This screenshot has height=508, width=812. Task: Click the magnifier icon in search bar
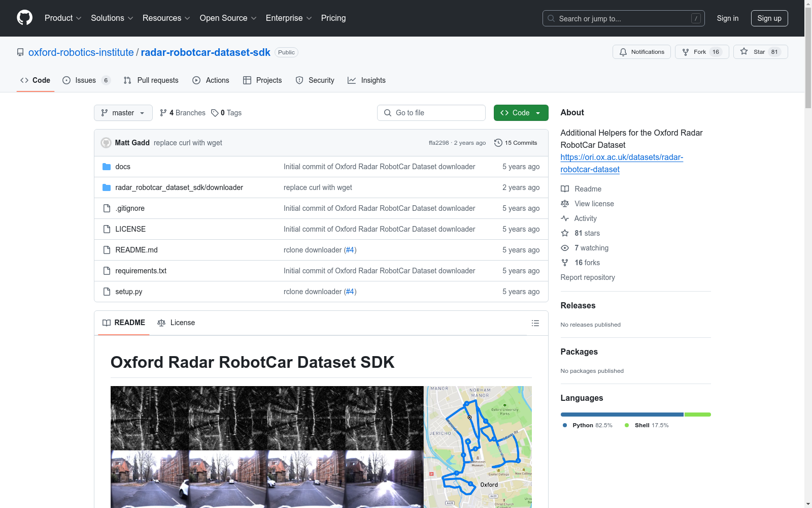tap(551, 18)
